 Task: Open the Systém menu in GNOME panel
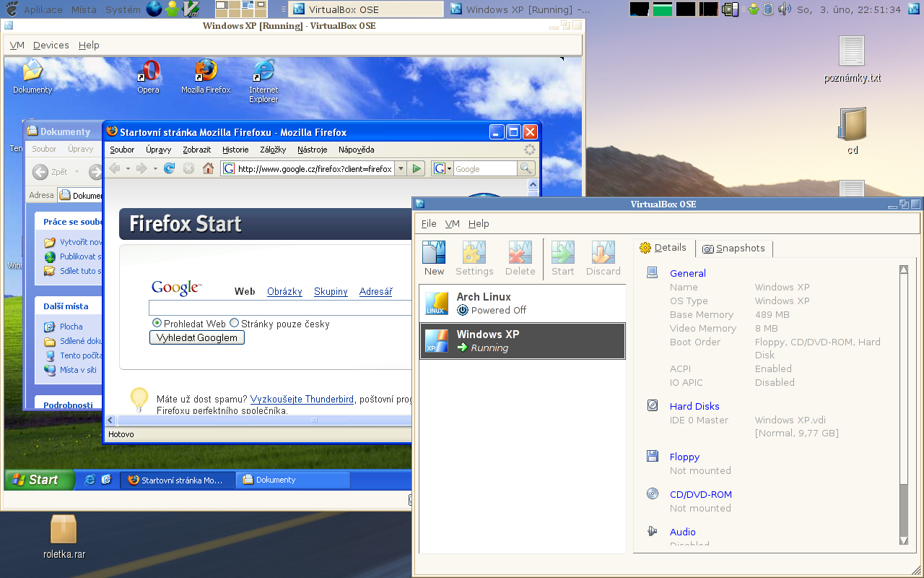123,9
